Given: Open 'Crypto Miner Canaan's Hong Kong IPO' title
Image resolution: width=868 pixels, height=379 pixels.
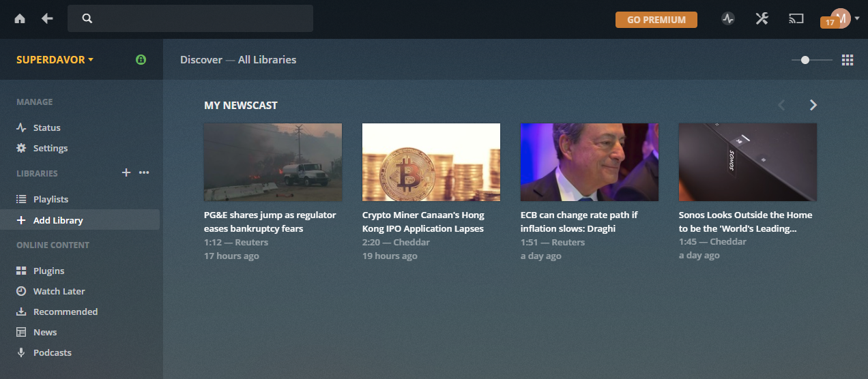Looking at the screenshot, I should [x=423, y=222].
